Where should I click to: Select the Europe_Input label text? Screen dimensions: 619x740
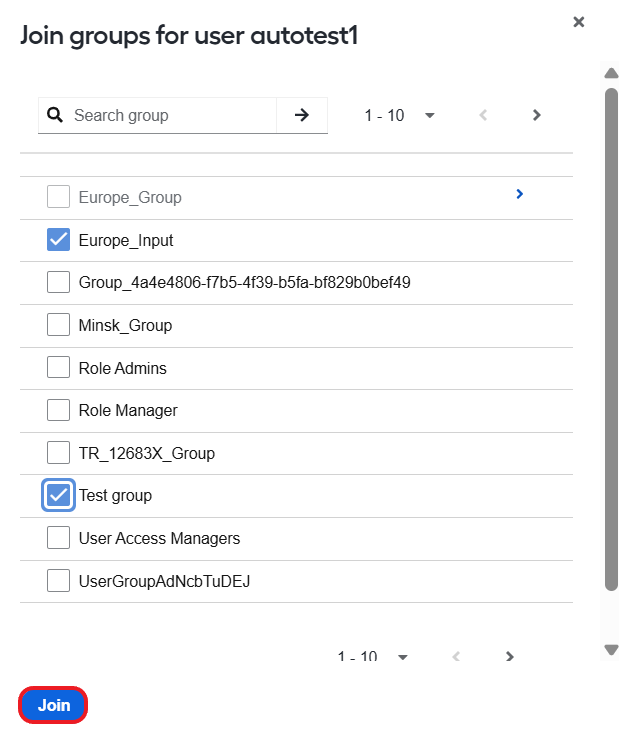(x=125, y=240)
